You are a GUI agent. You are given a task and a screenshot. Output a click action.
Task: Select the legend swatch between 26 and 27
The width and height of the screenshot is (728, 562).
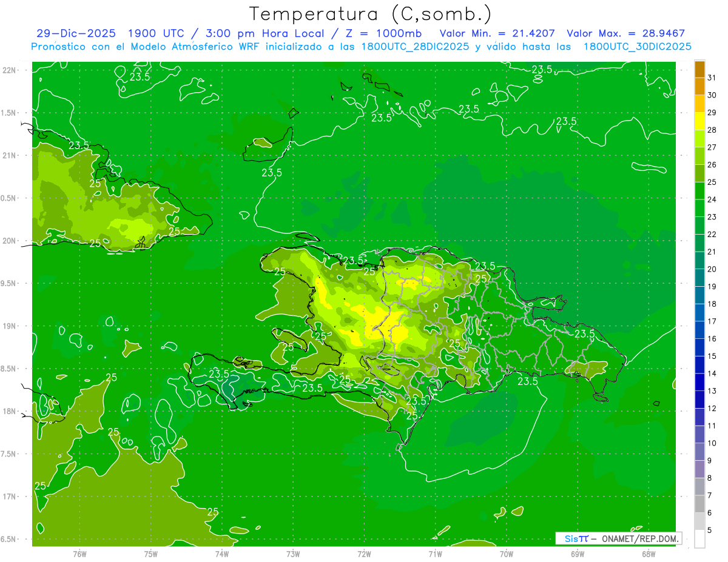pos(699,156)
